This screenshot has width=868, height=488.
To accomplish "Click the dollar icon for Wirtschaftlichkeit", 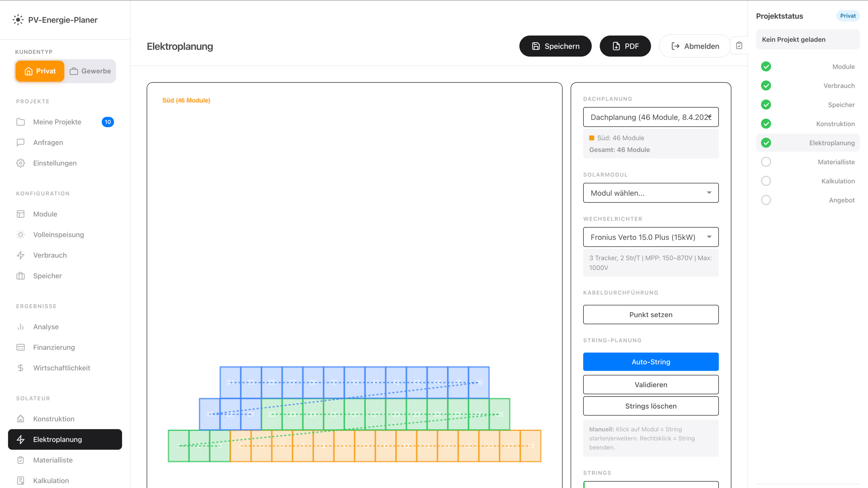I will click(21, 368).
